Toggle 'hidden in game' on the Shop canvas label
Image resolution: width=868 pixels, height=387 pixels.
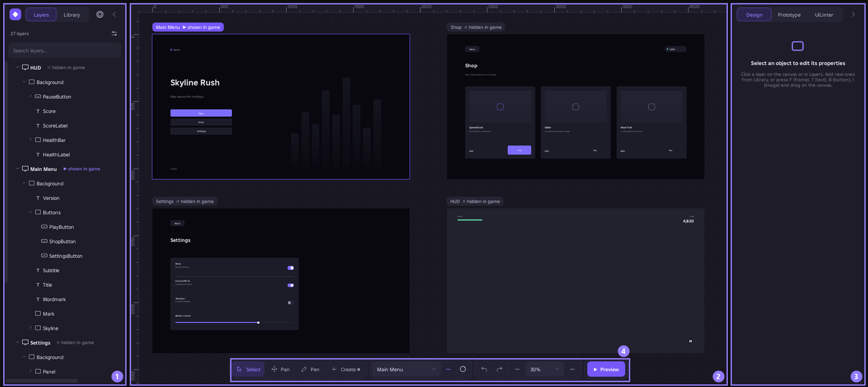(x=483, y=27)
